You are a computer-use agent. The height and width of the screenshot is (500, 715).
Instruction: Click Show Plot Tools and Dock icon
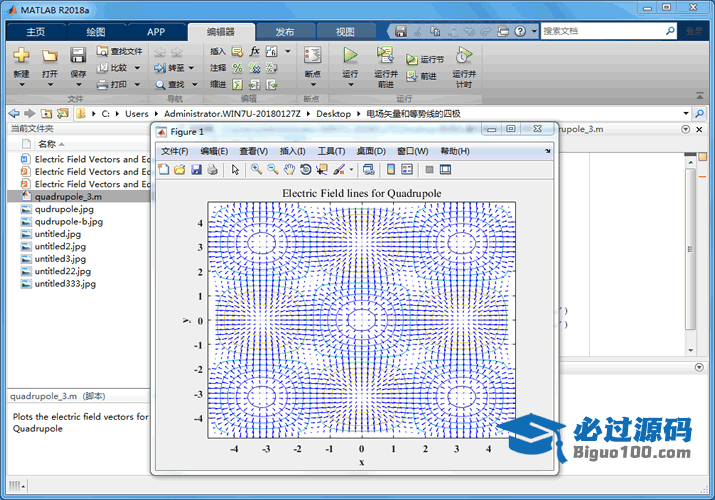pos(446,170)
